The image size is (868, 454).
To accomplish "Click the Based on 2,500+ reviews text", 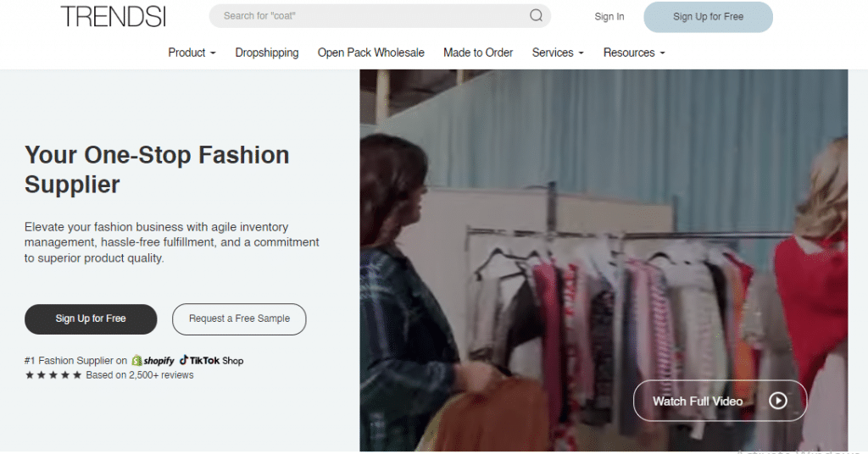I will point(140,375).
